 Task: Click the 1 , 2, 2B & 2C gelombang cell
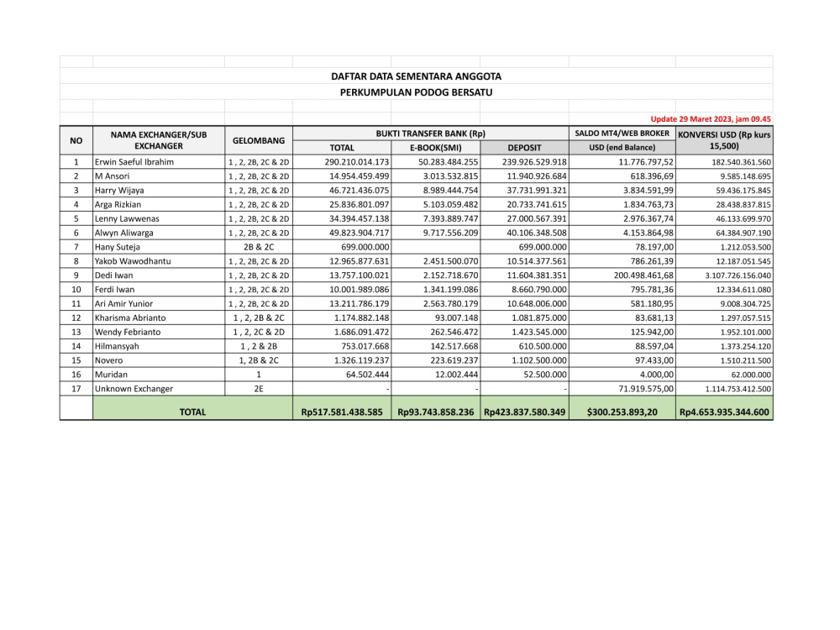259,318
